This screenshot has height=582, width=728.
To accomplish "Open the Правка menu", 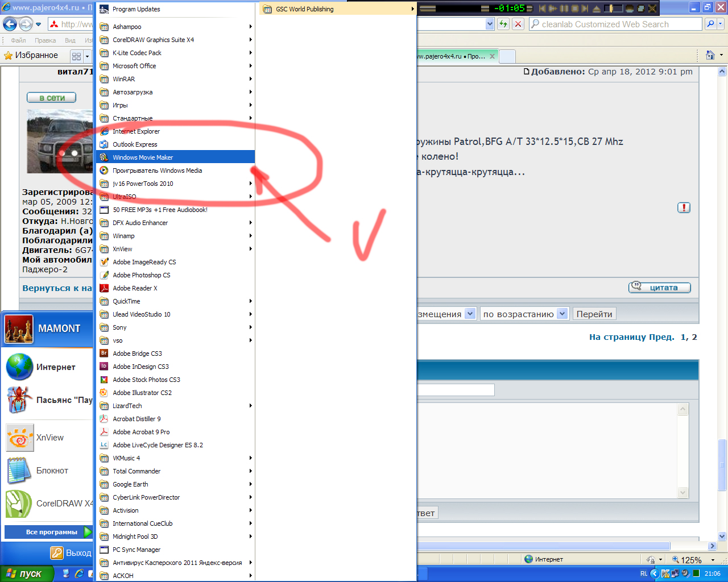I will coord(45,40).
